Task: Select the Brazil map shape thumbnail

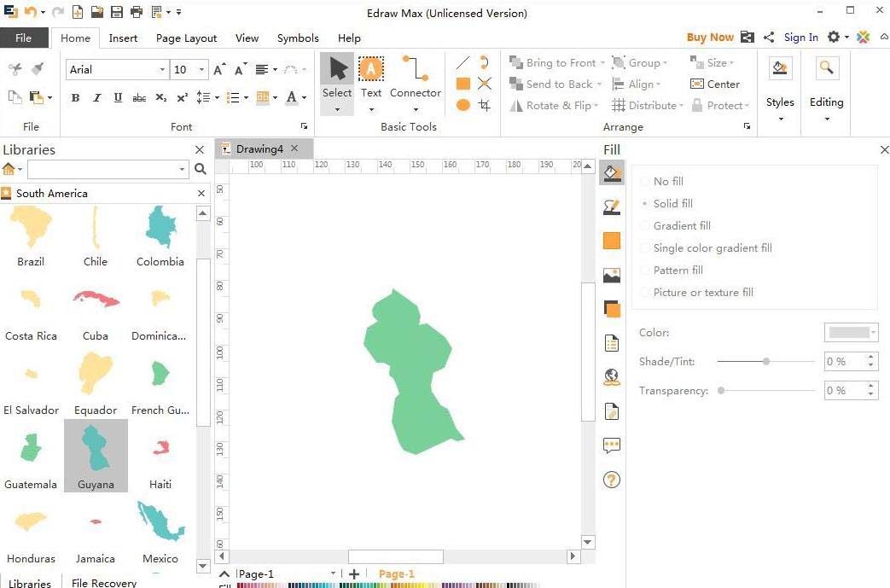Action: 31,229
